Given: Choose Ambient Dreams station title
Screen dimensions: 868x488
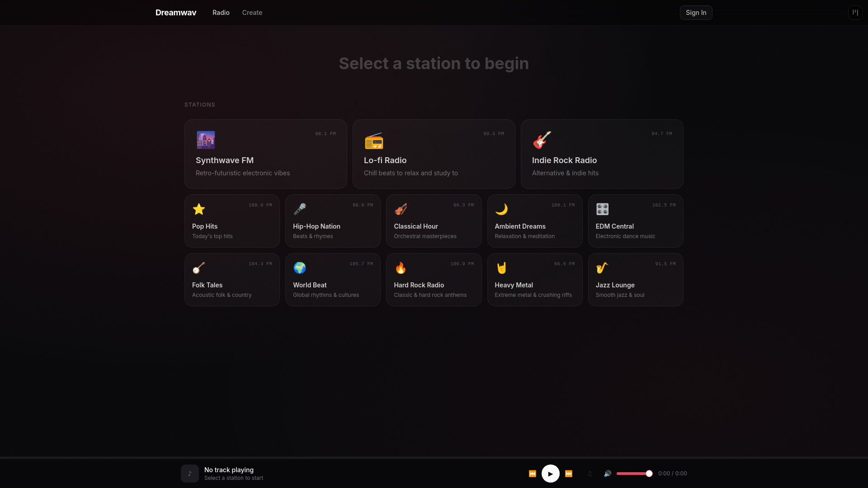Looking at the screenshot, I should click(520, 226).
